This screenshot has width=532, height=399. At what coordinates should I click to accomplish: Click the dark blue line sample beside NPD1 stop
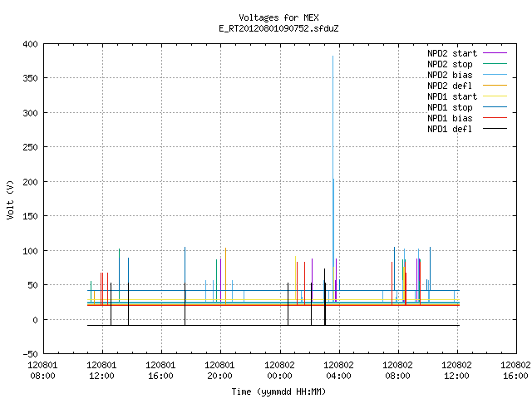(x=495, y=107)
